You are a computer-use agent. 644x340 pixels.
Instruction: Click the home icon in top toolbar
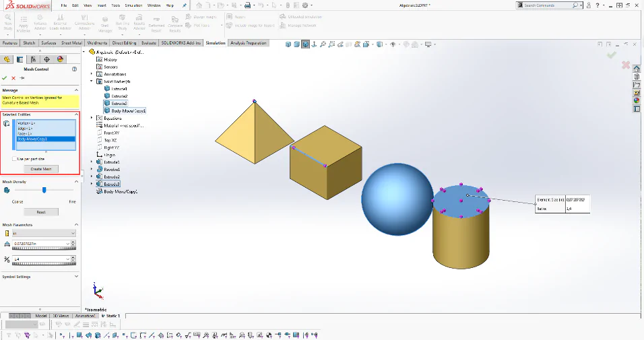(x=199, y=5)
